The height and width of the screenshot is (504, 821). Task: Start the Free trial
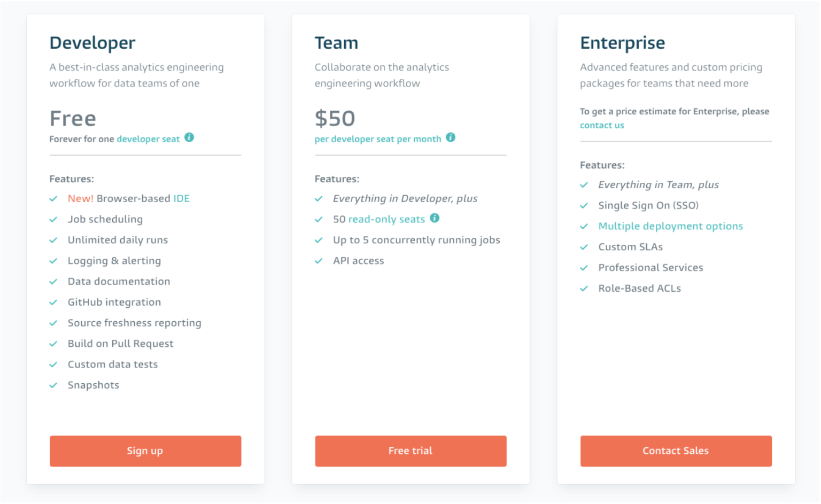coord(410,451)
